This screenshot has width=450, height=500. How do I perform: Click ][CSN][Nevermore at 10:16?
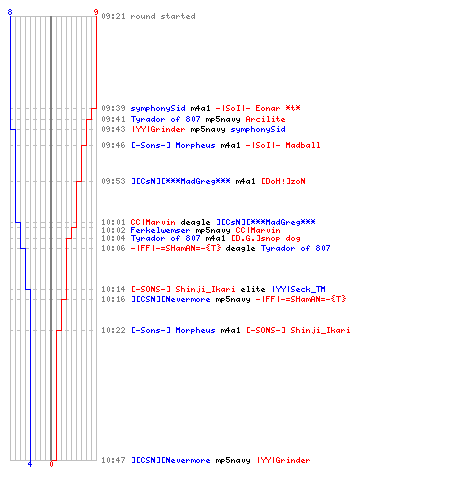click(170, 299)
